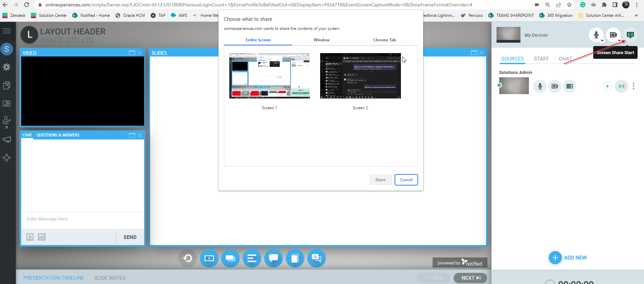
Task: Open the presentation tools wrench icon
Action: pos(7,104)
